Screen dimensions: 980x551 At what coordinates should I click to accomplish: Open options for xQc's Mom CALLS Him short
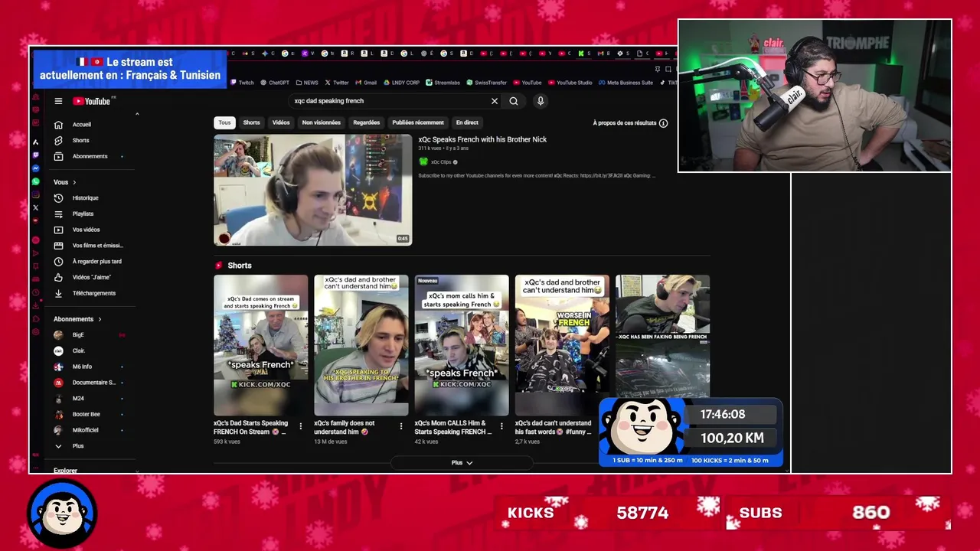coord(501,426)
